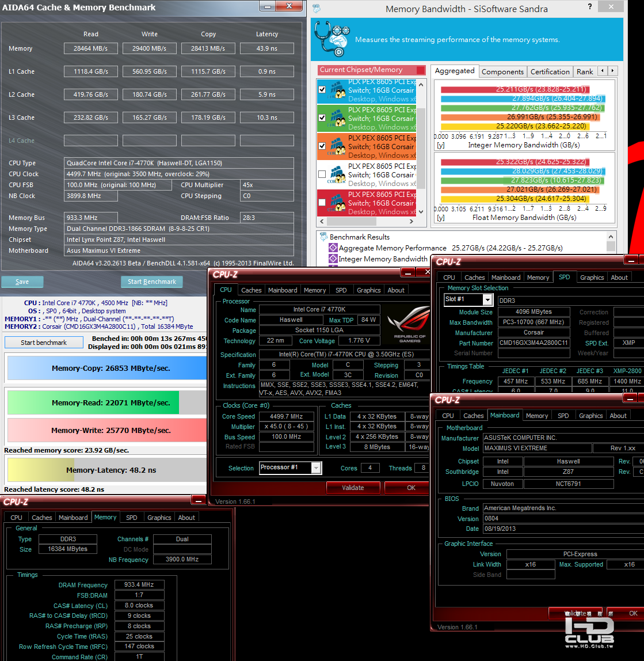Open Memory tab in CPU-Z SPD window
The height and width of the screenshot is (661, 644).
coord(538,278)
